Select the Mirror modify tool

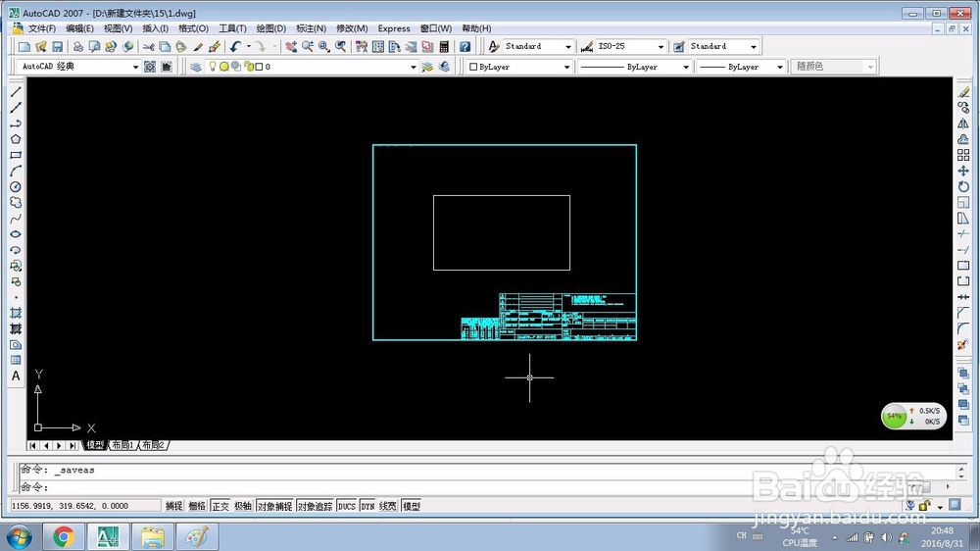point(963,124)
